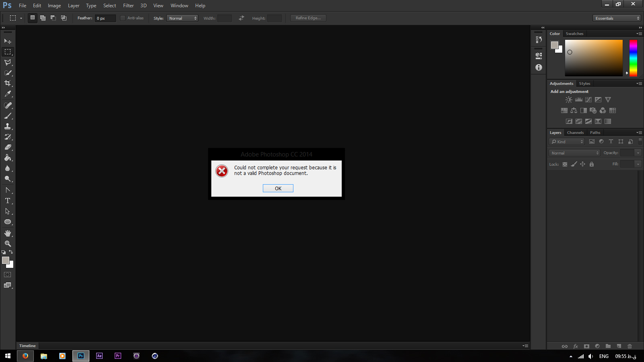Viewport: 644px width, 362px height.
Task: Toggle lock position
Action: click(582, 164)
